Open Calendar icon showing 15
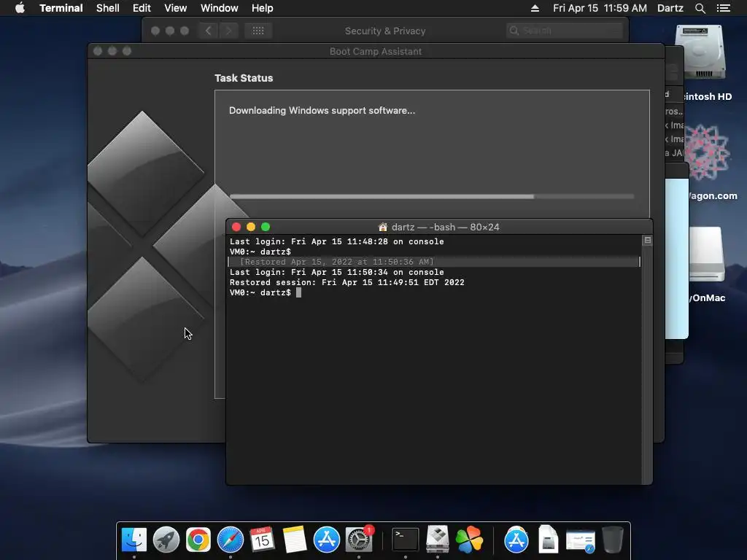The image size is (747, 560). (x=262, y=540)
